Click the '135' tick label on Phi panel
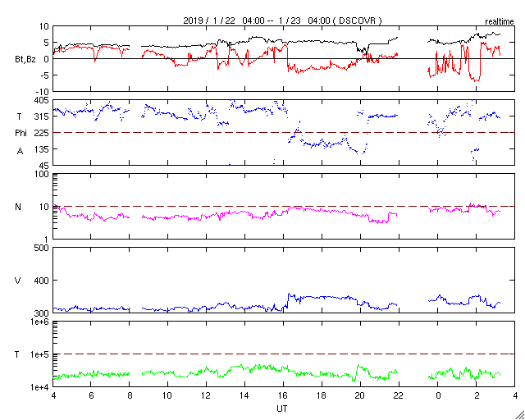The height and width of the screenshot is (420, 525). click(x=42, y=149)
